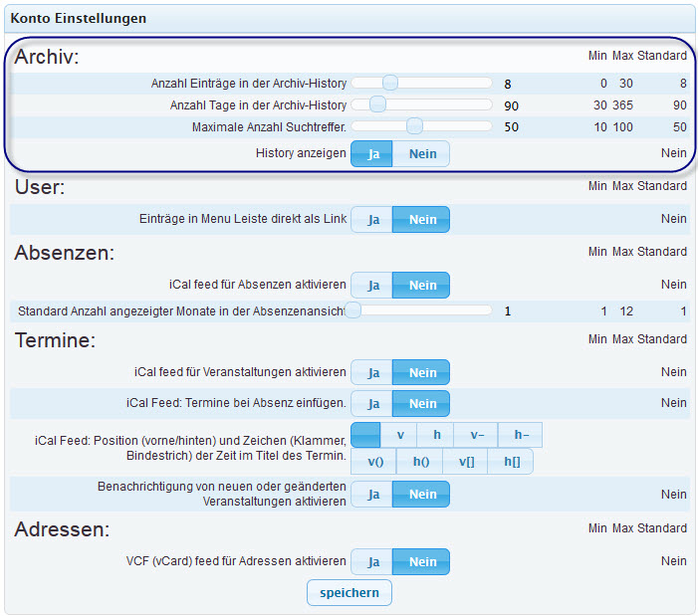Set History anzeigen to Nein
The width and height of the screenshot is (698, 616).
point(422,153)
